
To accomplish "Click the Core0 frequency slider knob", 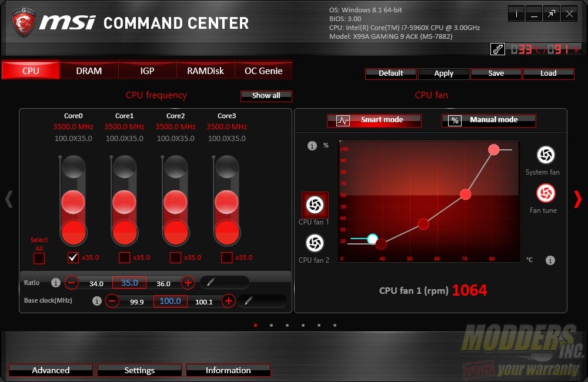I will pos(73,202).
